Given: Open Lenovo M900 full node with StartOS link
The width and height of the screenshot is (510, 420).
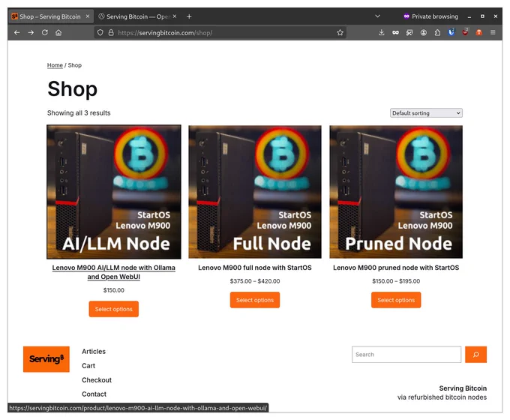Looking at the screenshot, I should pos(255,268).
